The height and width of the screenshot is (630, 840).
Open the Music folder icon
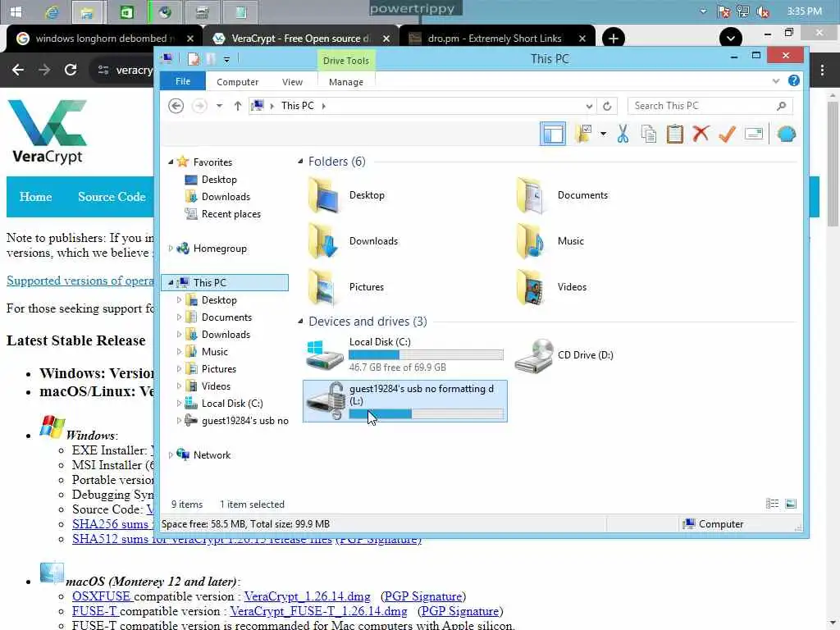click(531, 241)
